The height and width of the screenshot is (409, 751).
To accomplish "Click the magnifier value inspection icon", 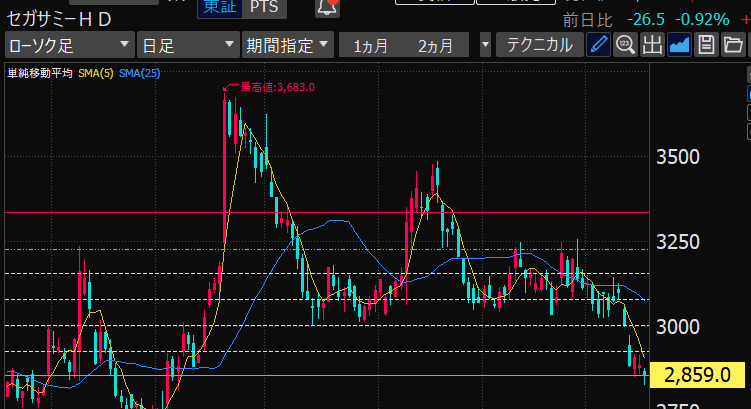I will (x=626, y=45).
